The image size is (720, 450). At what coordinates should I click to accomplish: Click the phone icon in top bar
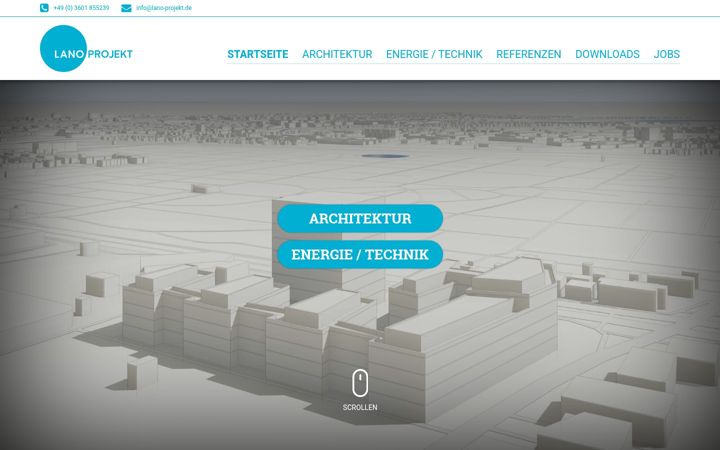click(x=44, y=8)
